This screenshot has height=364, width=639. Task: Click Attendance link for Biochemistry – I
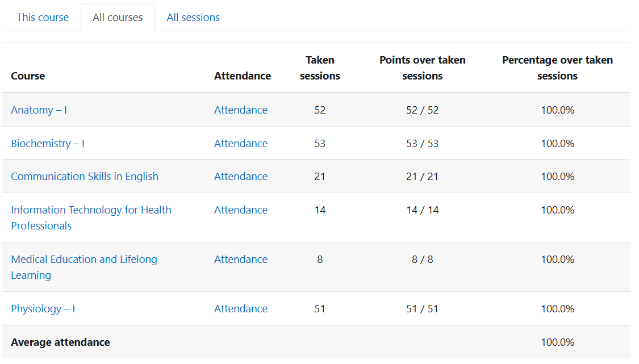241,144
